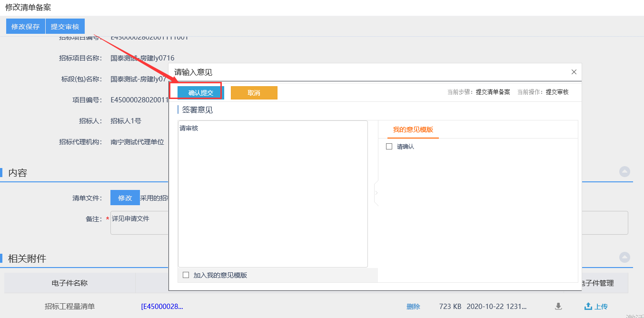Click 修改保存 in the top toolbar
The height and width of the screenshot is (318, 644).
pyautogui.click(x=25, y=27)
